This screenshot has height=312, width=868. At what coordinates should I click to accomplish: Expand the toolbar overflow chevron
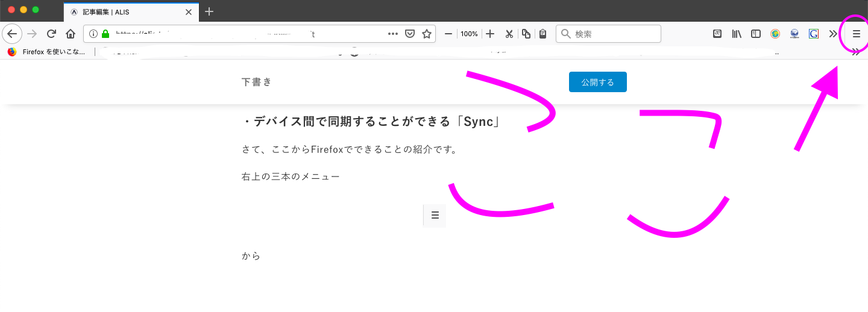tap(833, 34)
